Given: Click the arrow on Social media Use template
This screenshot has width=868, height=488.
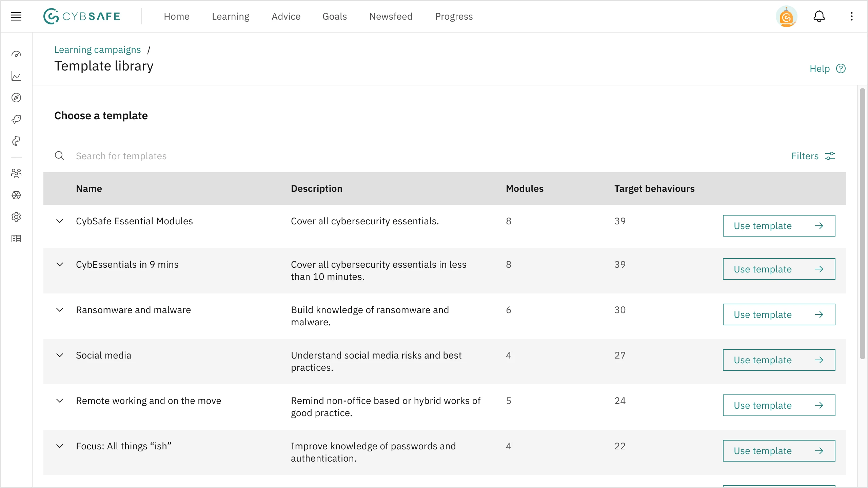Looking at the screenshot, I should tap(819, 360).
